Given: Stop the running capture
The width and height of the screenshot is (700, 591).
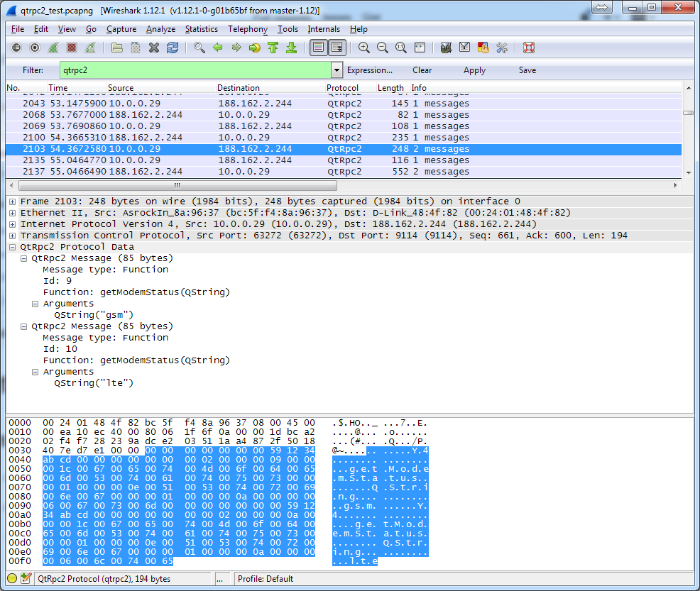Looking at the screenshot, I should 72,48.
